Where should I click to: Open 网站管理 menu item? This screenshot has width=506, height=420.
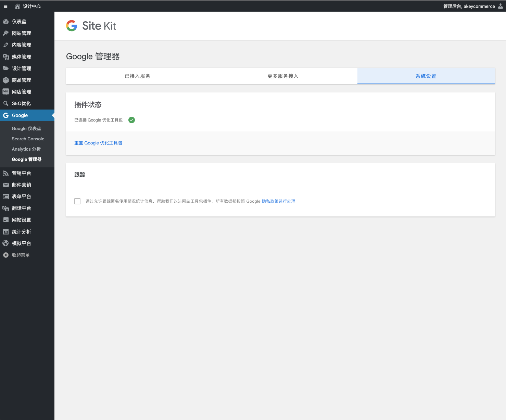point(22,33)
